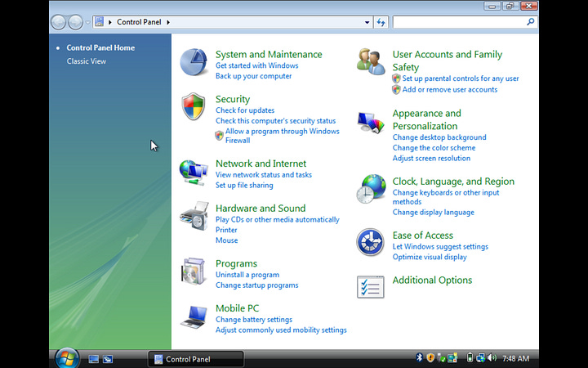The height and width of the screenshot is (368, 588).
Task: Click Set up file sharing
Action: point(244,185)
